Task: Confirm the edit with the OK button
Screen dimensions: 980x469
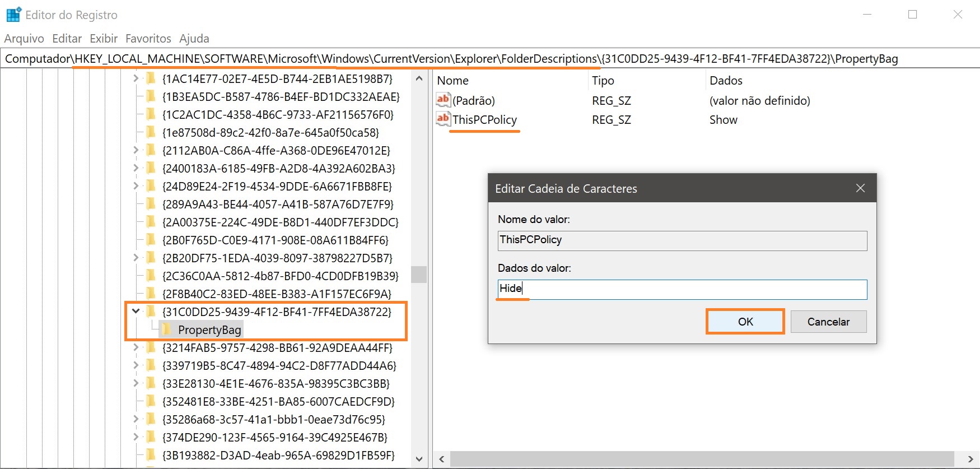Action: tap(745, 322)
